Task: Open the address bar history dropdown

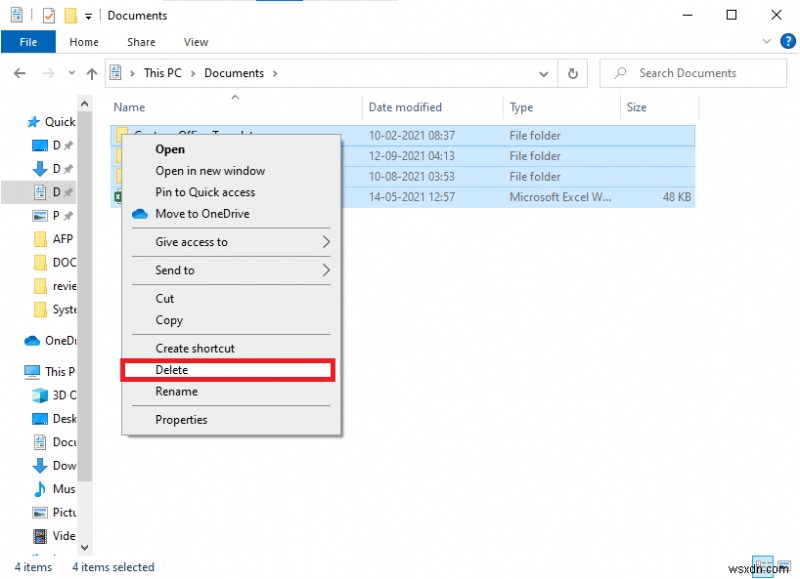Action: coord(543,74)
